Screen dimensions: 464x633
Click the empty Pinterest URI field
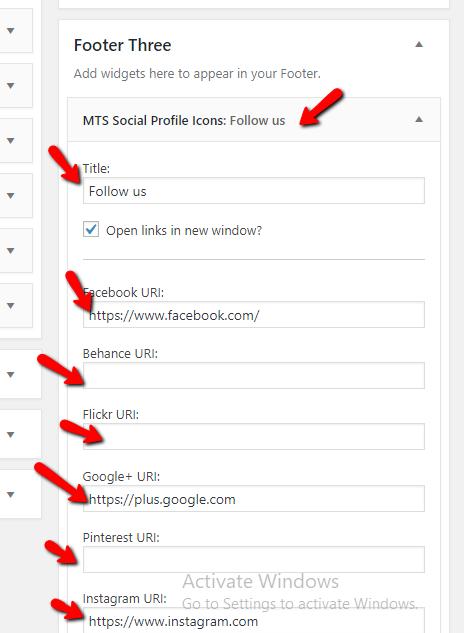tap(254, 560)
